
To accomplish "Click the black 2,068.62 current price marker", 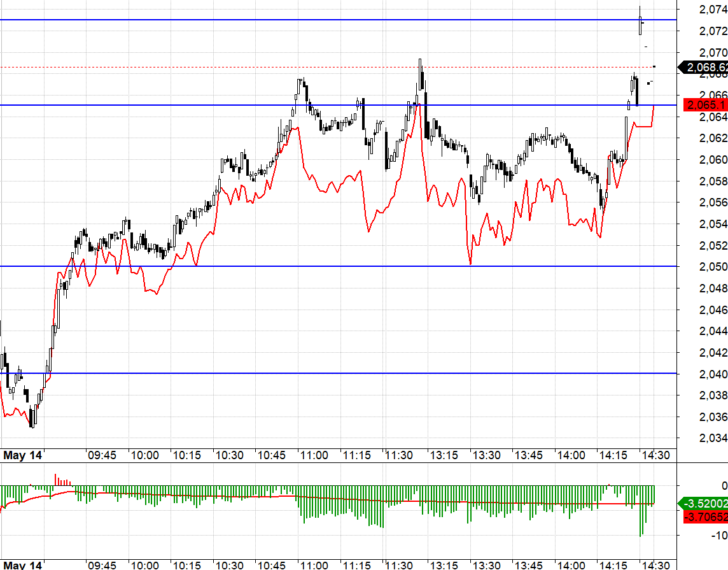I will (703, 68).
